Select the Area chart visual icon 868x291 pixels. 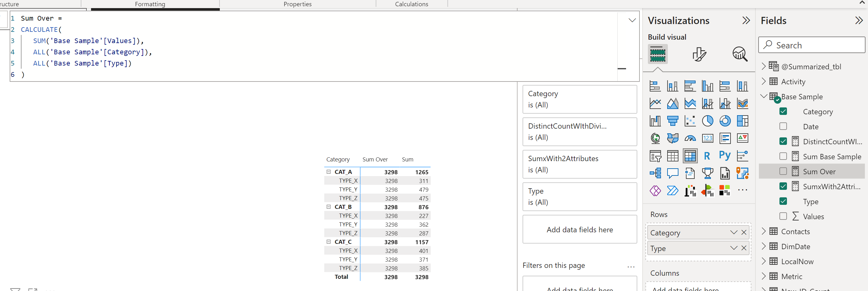click(673, 103)
